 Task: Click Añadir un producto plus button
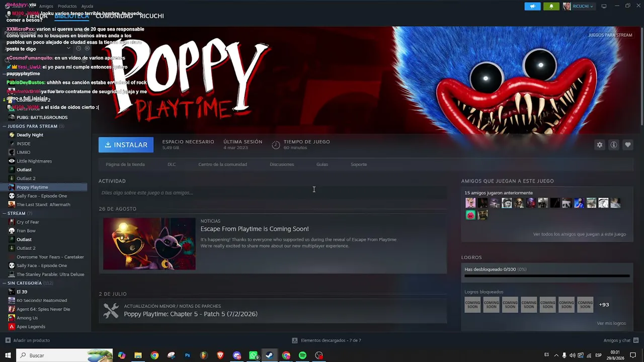pyautogui.click(x=8, y=340)
